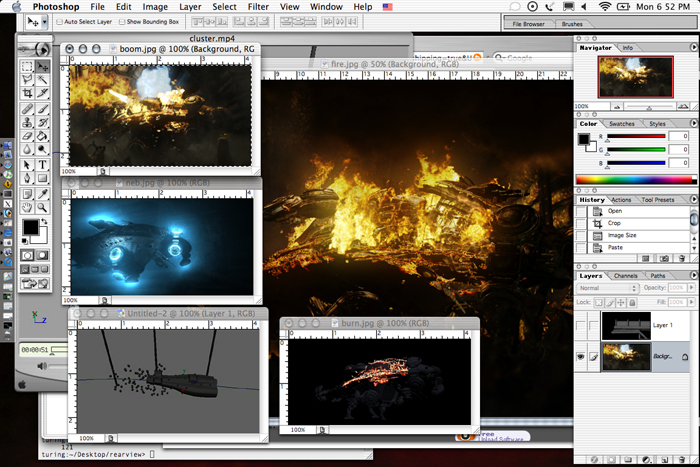Open the Layer menu

[190, 7]
